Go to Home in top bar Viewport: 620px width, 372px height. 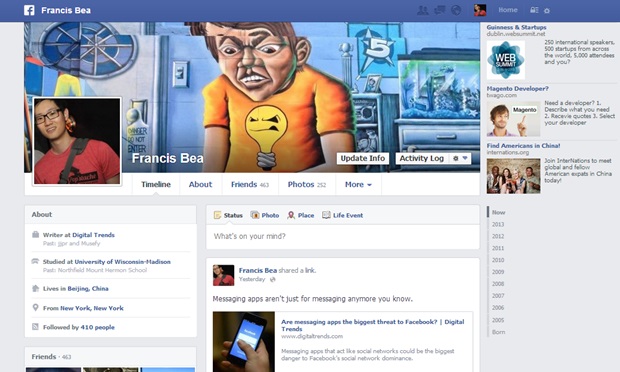click(x=508, y=10)
